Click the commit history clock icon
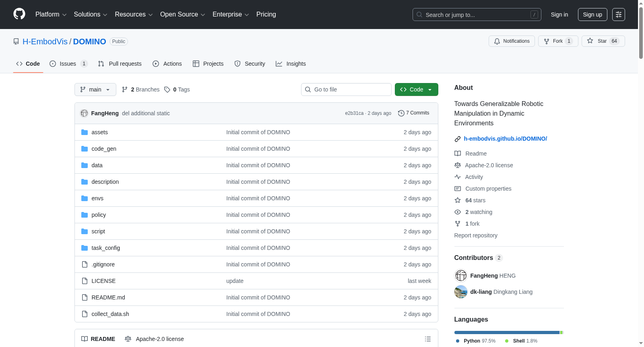 401,113
